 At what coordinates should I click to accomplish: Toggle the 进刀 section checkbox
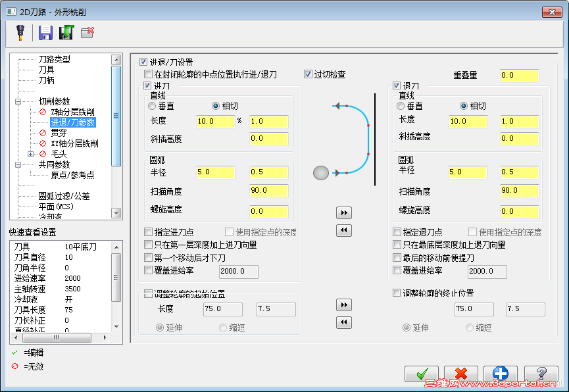[x=147, y=86]
